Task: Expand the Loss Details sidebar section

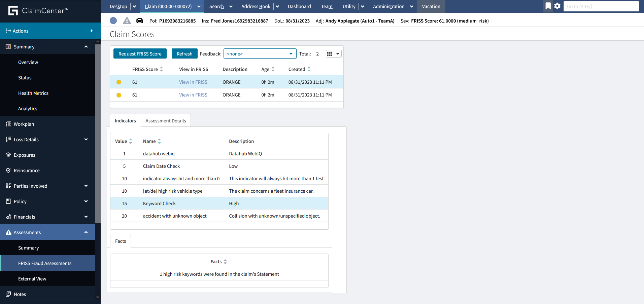Action: pos(86,140)
